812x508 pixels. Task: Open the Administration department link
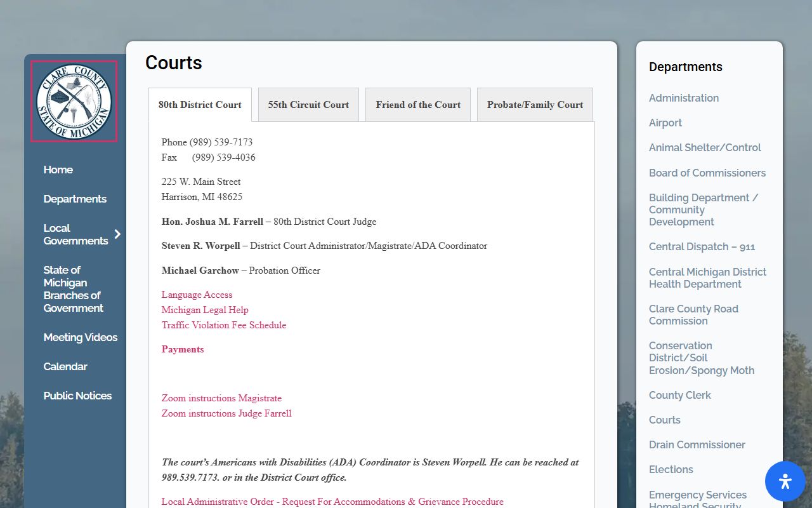684,98
